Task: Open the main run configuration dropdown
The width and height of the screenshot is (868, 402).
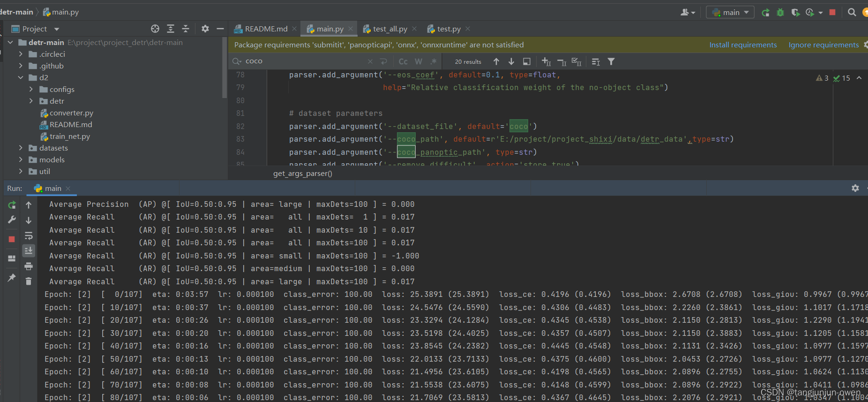Action: point(730,13)
